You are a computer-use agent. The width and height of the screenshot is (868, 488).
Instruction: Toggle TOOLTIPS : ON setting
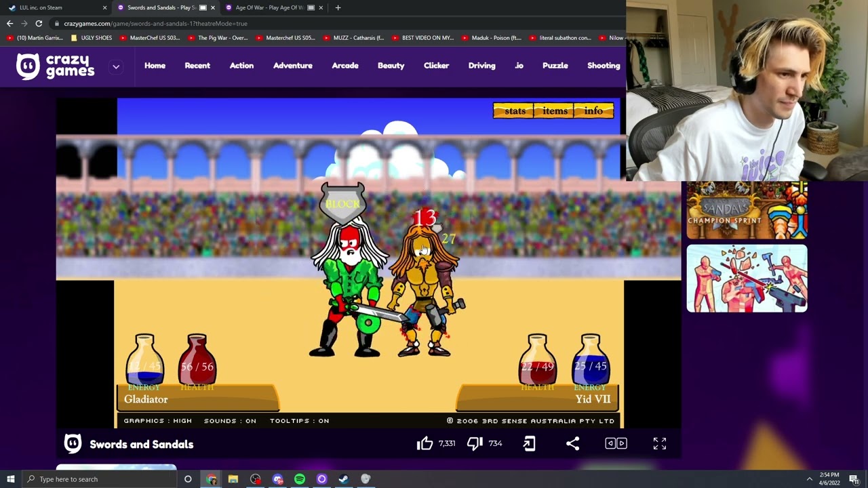tap(299, 421)
